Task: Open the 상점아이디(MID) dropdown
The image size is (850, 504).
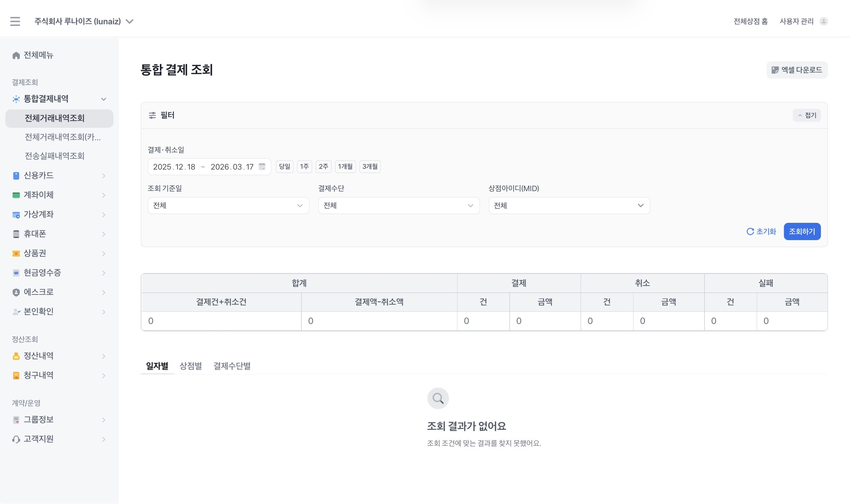Action: coord(569,206)
